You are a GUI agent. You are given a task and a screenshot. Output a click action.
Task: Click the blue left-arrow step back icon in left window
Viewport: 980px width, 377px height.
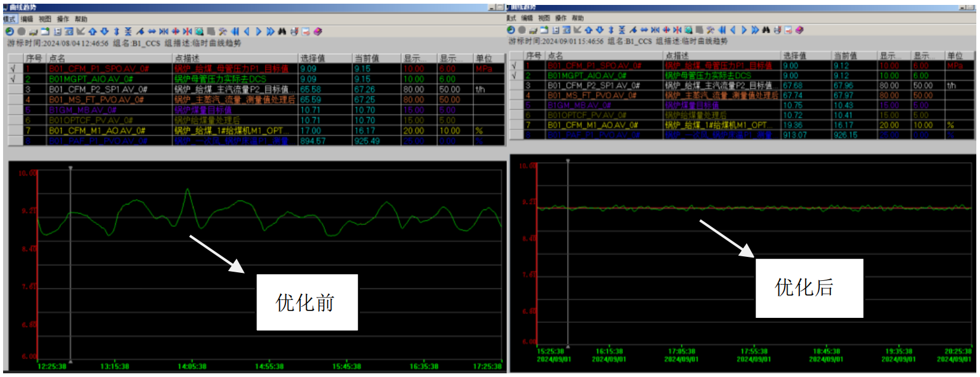pyautogui.click(x=247, y=31)
